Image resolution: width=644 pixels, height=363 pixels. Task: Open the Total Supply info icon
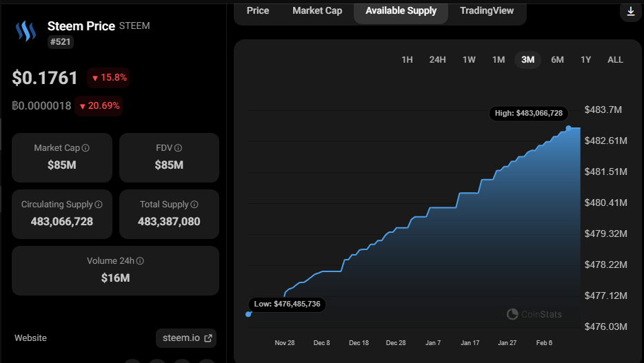194,205
